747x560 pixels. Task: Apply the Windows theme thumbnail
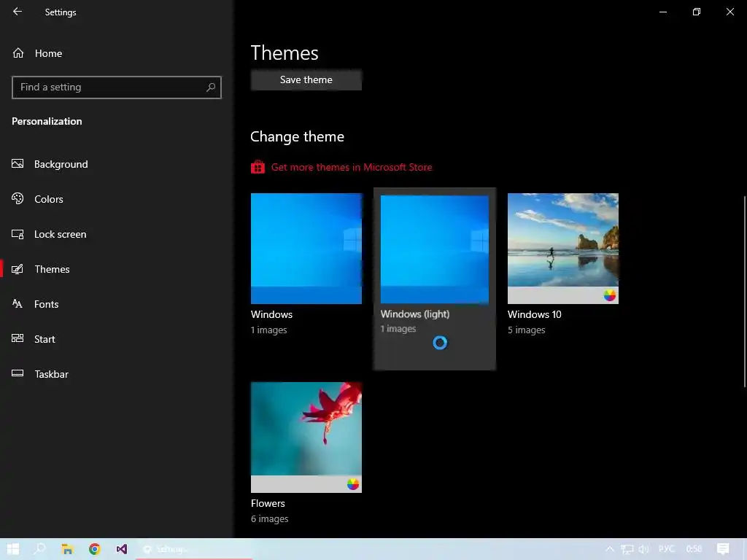[306, 249]
